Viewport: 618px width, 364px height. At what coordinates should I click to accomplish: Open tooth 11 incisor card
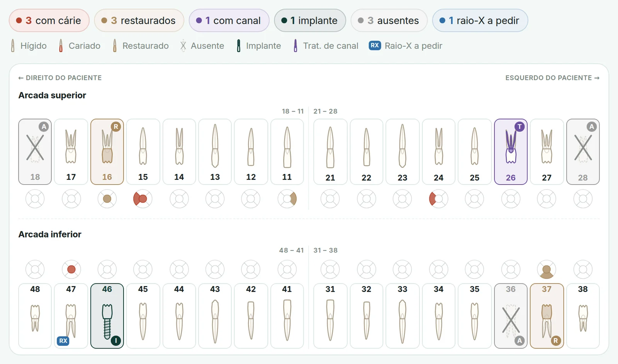click(287, 152)
